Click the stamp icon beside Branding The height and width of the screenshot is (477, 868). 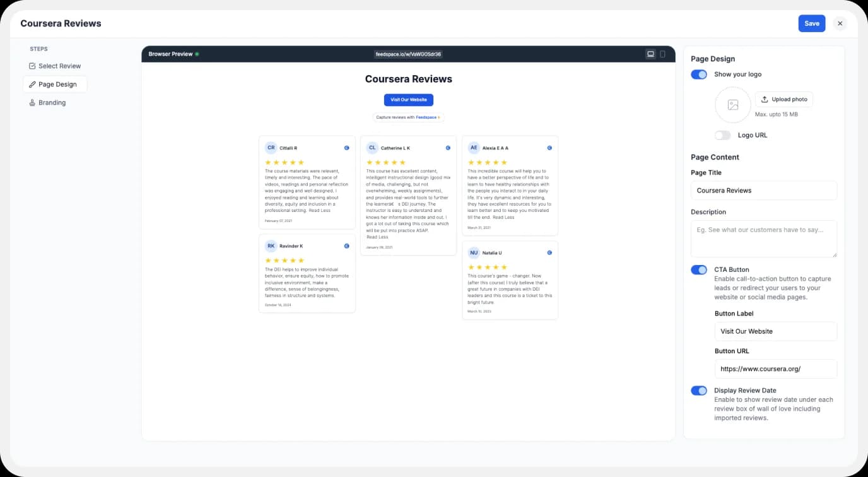pyautogui.click(x=32, y=102)
